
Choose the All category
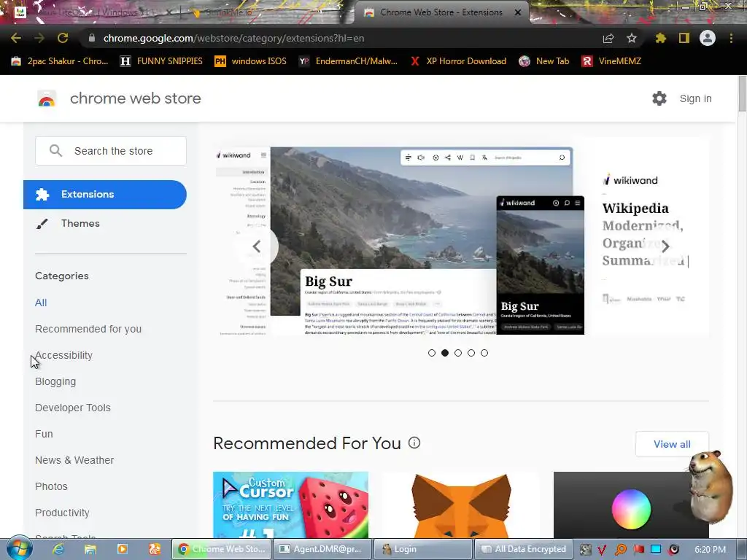point(41,303)
